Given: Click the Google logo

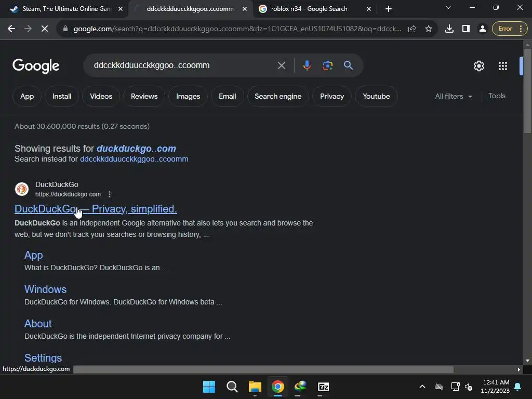Looking at the screenshot, I should click(36, 66).
